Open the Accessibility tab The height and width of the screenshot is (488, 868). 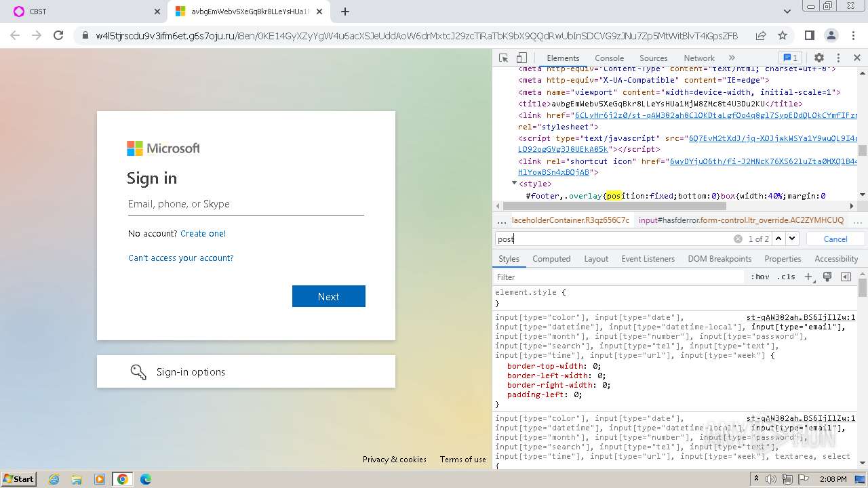(x=836, y=259)
